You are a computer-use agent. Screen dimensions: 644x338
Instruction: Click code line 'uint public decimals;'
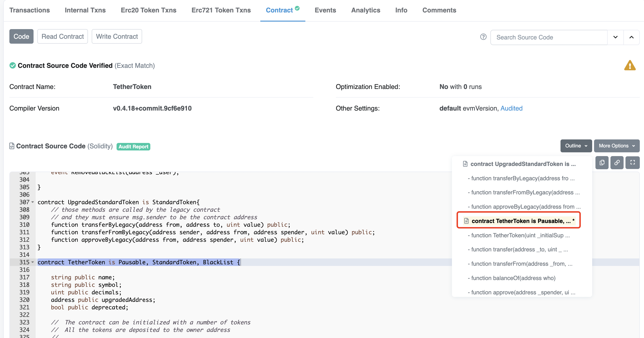[86, 292]
